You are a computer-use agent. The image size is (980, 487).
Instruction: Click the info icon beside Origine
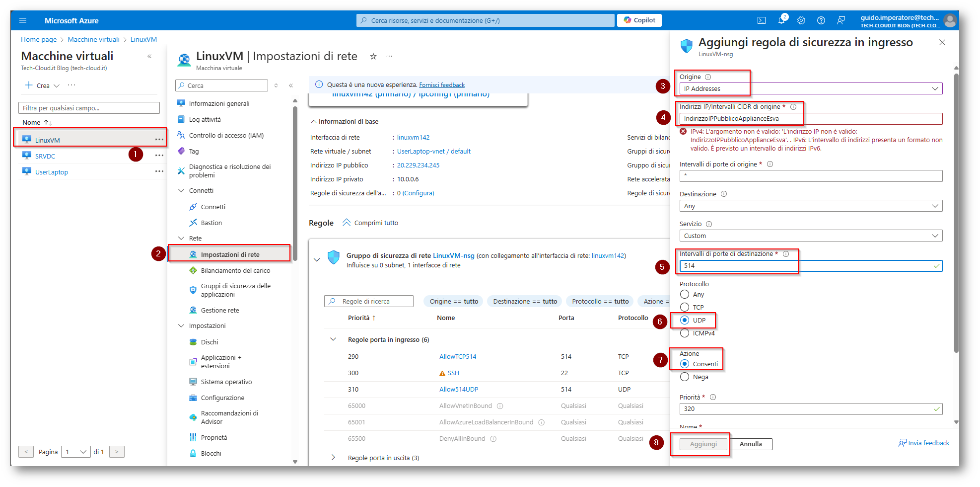point(708,77)
